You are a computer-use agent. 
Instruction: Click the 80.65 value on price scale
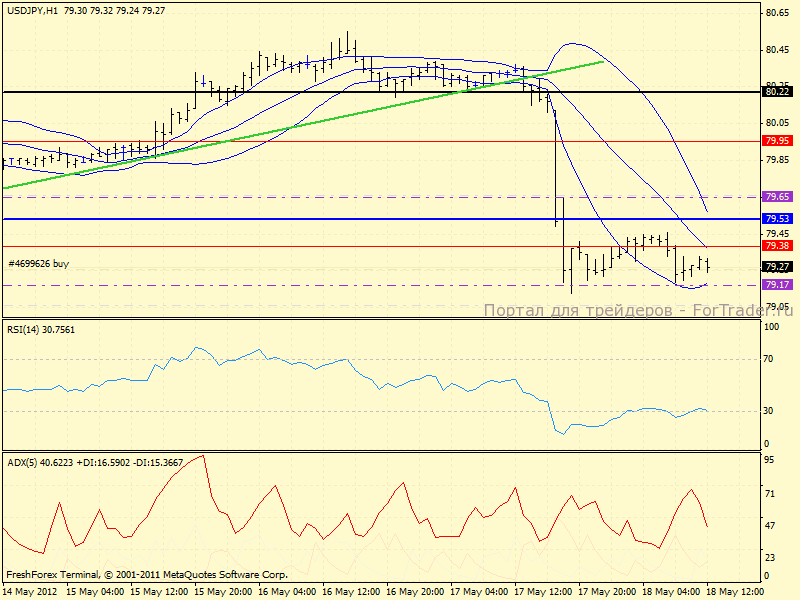coord(777,13)
